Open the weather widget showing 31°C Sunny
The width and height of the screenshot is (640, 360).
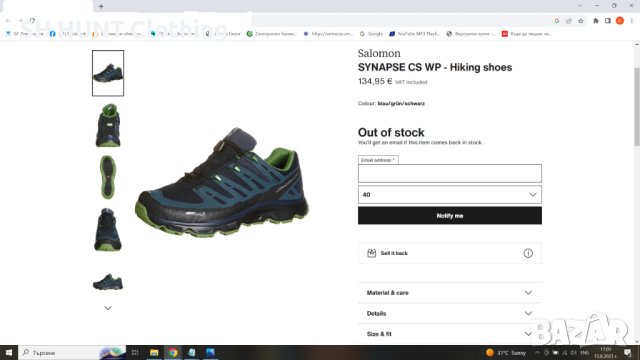(x=506, y=353)
